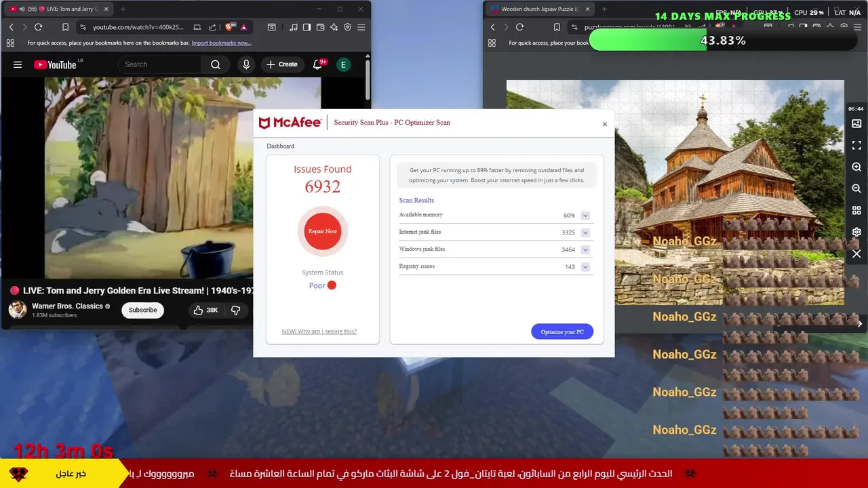Viewport: 868px width, 488px height.
Task: Start voice search with microphone icon
Action: pos(246,64)
